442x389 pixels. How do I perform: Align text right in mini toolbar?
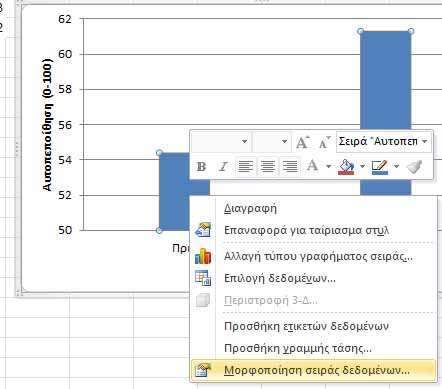point(290,166)
